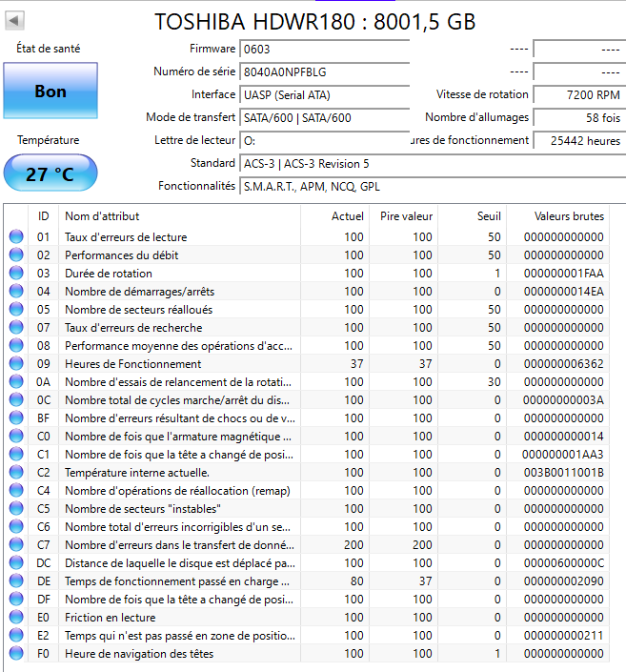Click the previous disk arrow button
Viewport: 626px width, 672px height.
pos(14,21)
